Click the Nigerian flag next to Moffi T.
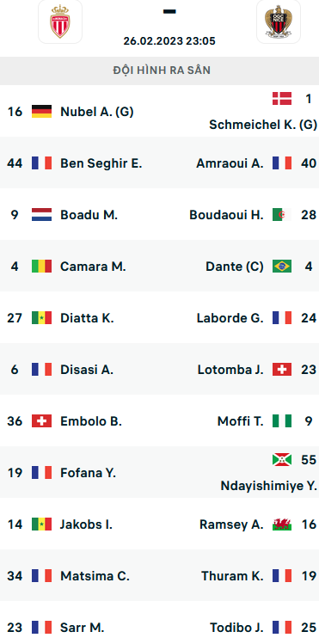 pos(282,421)
